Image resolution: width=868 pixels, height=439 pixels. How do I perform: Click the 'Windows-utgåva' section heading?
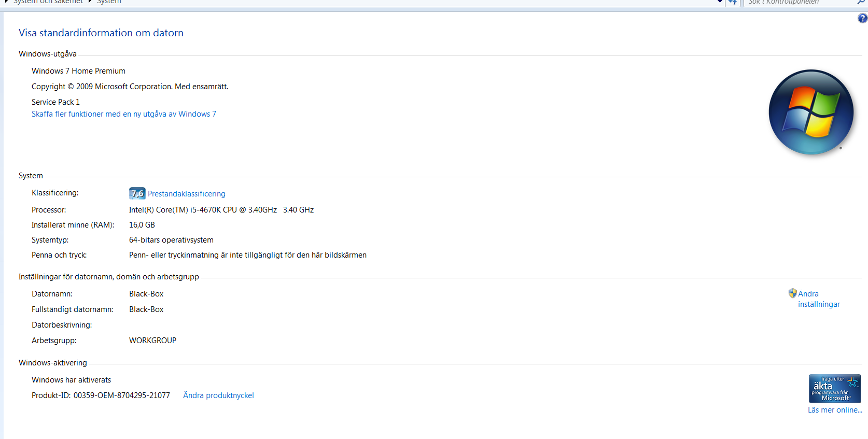pos(48,54)
